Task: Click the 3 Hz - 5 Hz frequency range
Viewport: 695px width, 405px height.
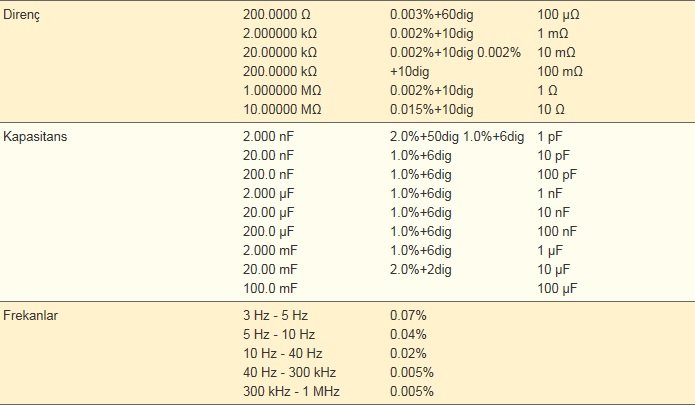Action: tap(275, 315)
